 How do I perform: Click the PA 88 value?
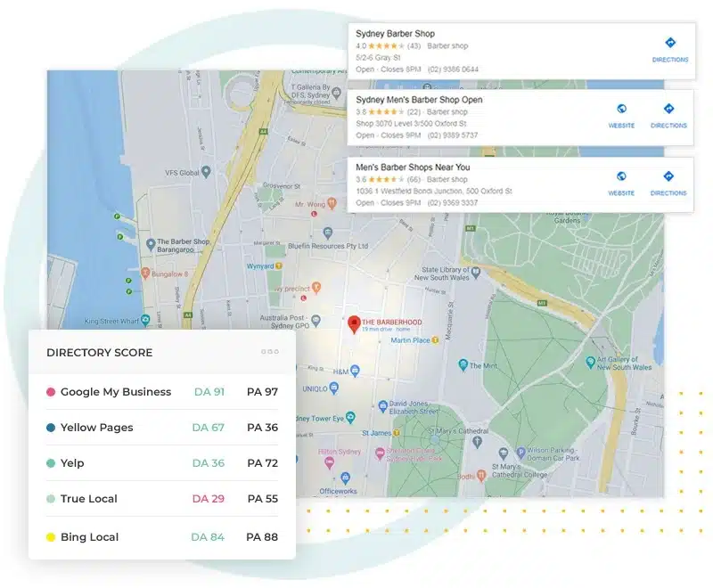point(262,537)
